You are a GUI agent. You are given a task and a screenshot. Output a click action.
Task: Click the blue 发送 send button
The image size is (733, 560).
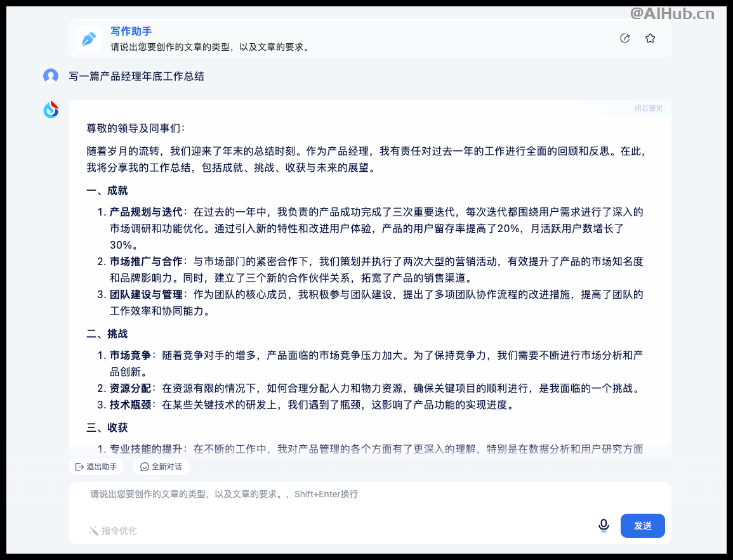(642, 526)
